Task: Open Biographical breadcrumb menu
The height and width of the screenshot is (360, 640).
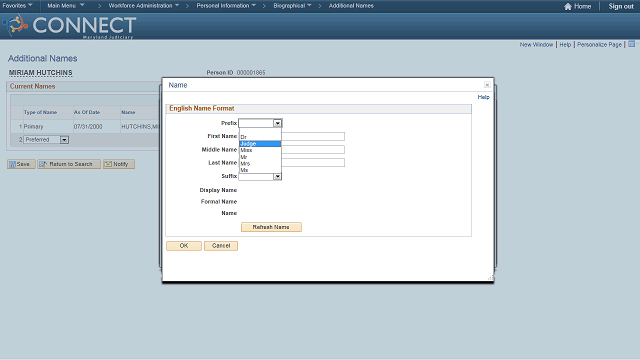Action: tap(292, 6)
